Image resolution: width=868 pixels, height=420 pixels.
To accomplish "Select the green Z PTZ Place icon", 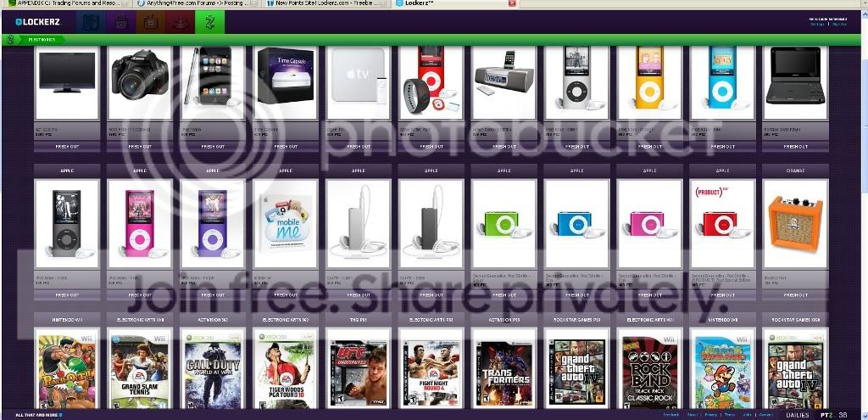I will [210, 22].
